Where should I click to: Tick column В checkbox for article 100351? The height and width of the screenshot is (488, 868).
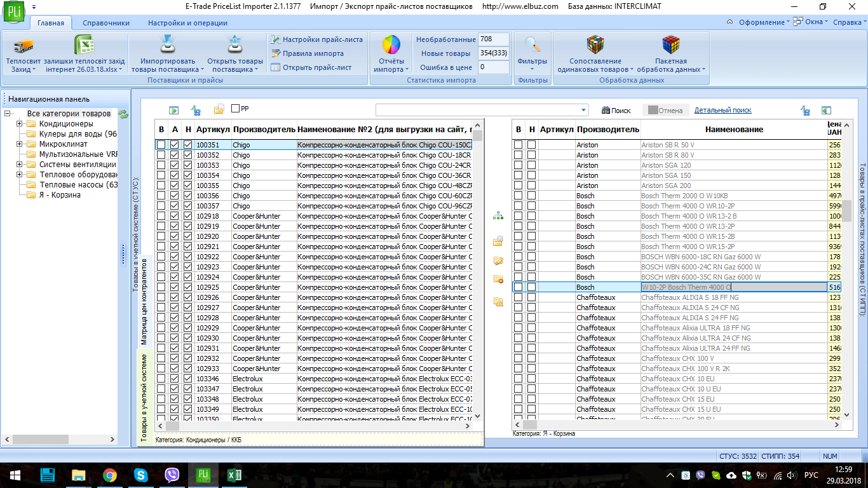click(x=161, y=145)
